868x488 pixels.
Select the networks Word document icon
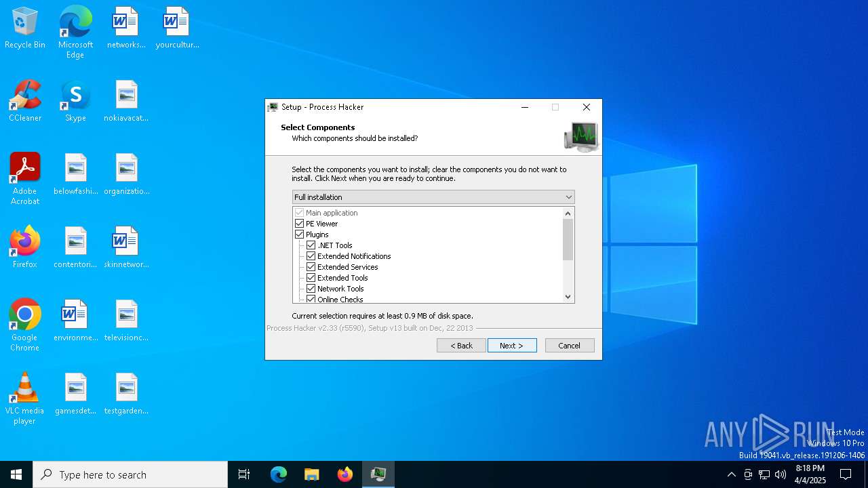126,28
